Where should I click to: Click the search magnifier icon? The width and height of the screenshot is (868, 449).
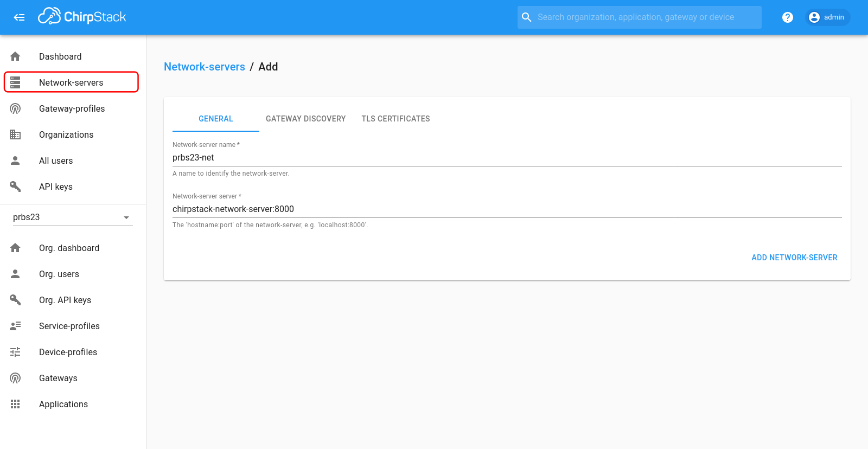(x=526, y=17)
